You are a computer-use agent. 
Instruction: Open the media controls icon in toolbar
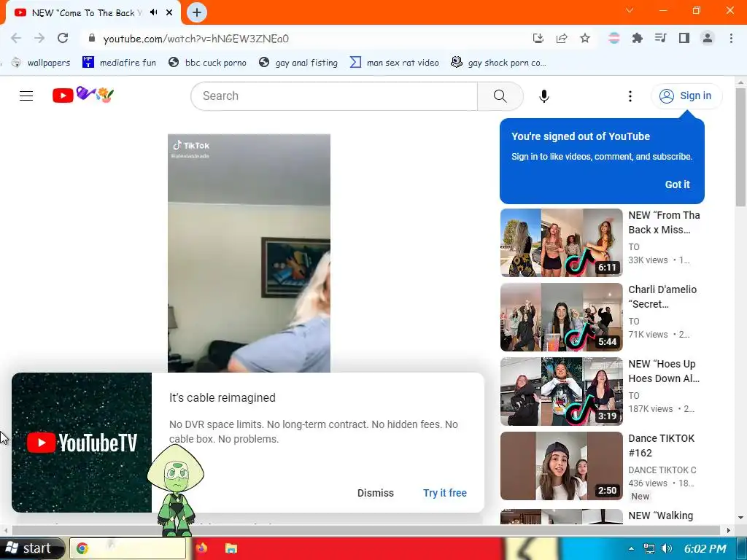click(x=660, y=38)
